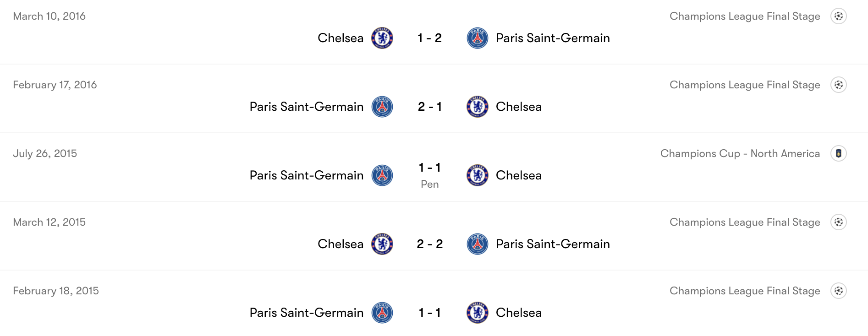Click Chelsea crest in March 10, 2016 match
The height and width of the screenshot is (336, 868).
pos(382,38)
